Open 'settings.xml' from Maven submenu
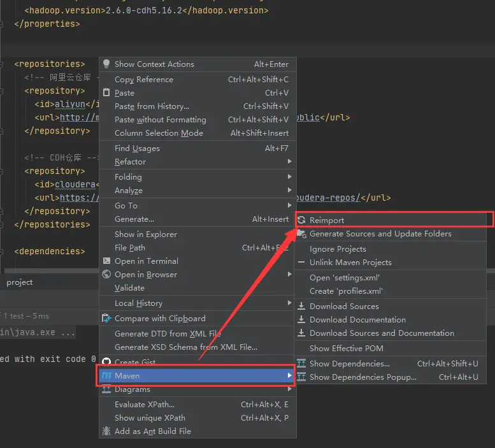 click(x=391, y=277)
